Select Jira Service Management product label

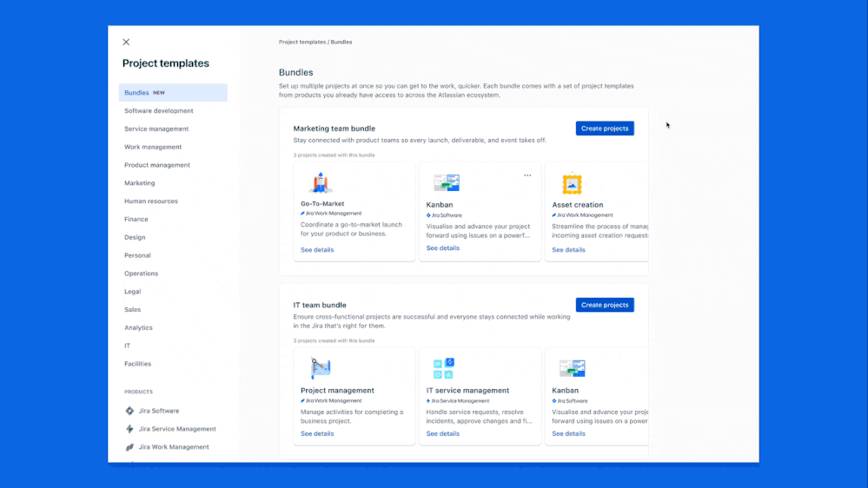[177, 429]
